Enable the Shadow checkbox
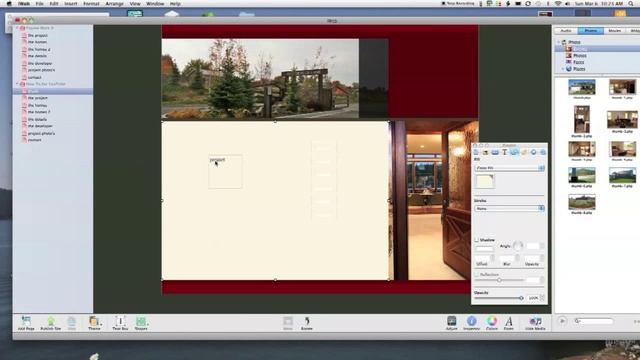 point(476,240)
